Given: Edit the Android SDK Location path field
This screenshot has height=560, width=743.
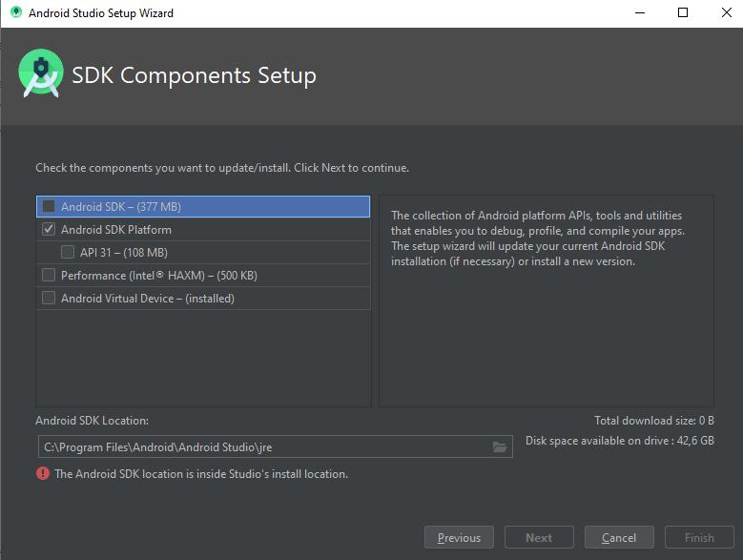Looking at the screenshot, I should tap(275, 446).
